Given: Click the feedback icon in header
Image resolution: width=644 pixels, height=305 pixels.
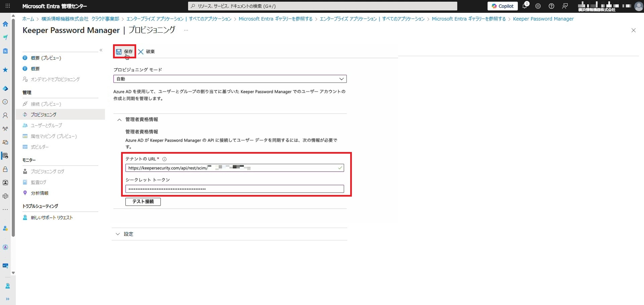Looking at the screenshot, I should [x=565, y=6].
